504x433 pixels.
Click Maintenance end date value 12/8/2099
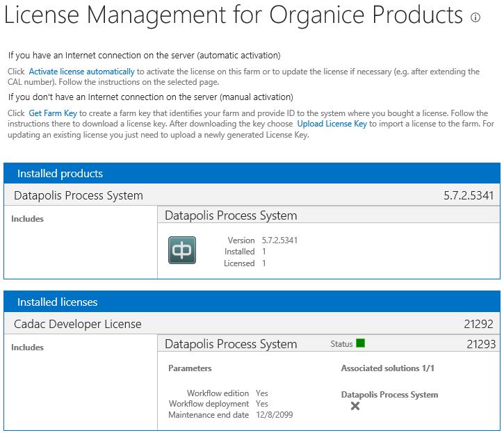pos(275,415)
